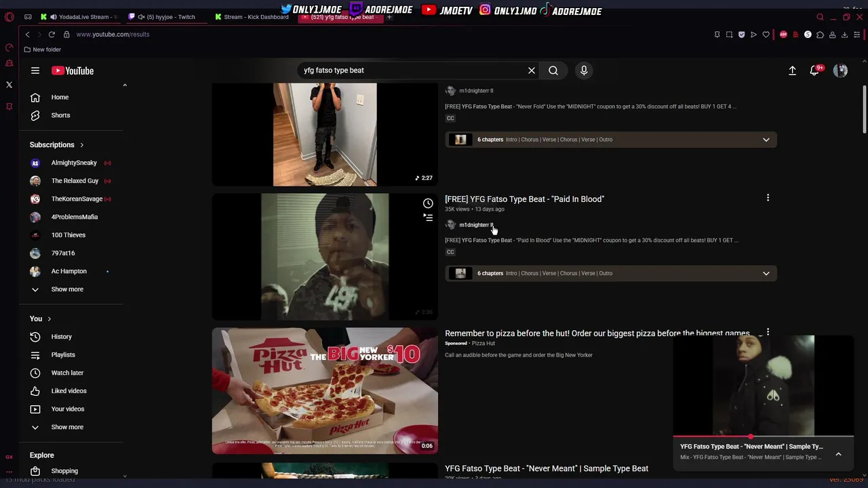Open m1dnighterr II channel under Paid In Blood
Image resolution: width=868 pixels, height=488 pixels.
[x=476, y=225]
